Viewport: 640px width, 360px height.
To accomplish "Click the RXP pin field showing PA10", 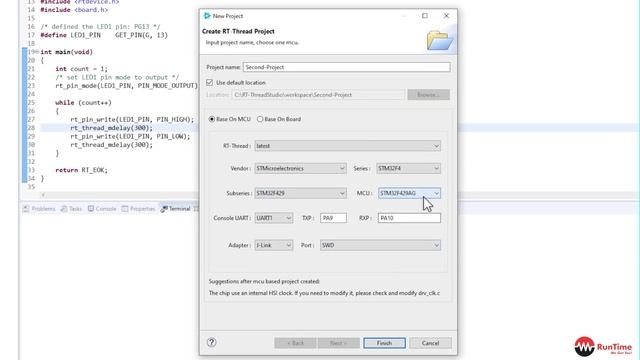I will [409, 218].
